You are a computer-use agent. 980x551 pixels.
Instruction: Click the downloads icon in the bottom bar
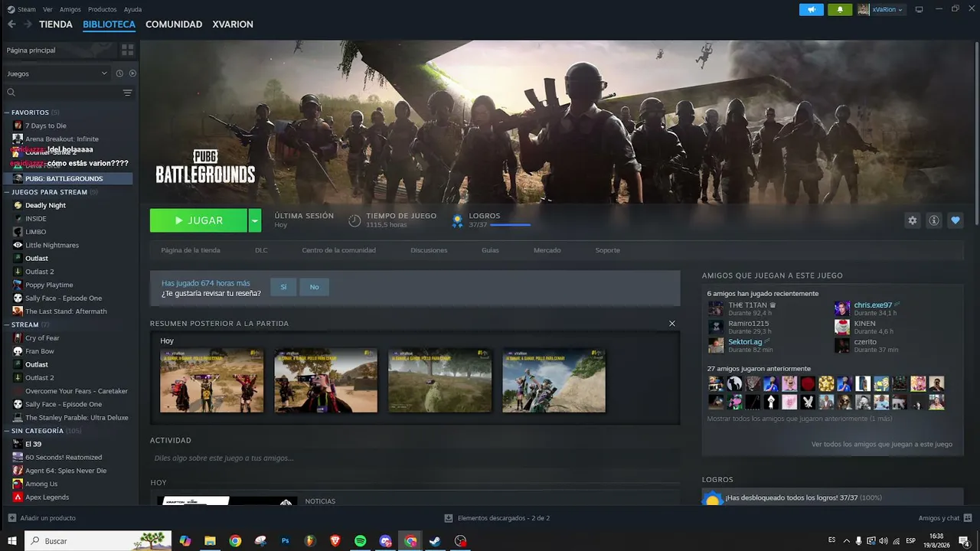449,518
